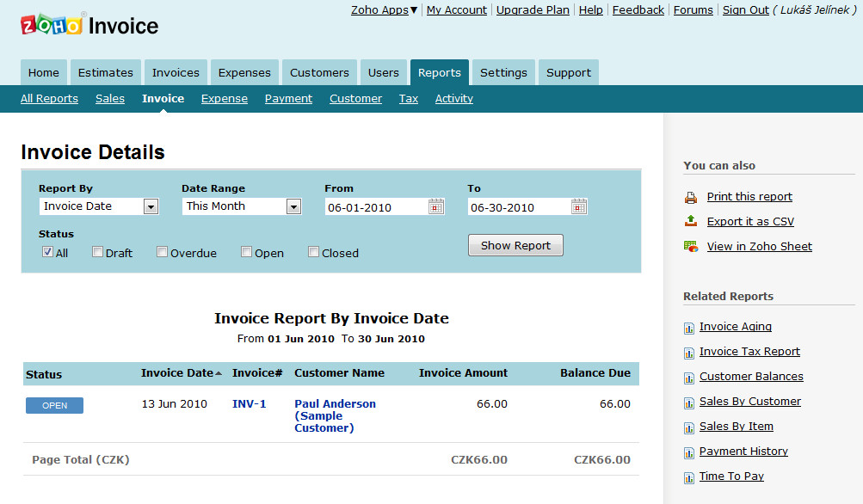
Task: Open the Customer report submenu
Action: [x=355, y=99]
